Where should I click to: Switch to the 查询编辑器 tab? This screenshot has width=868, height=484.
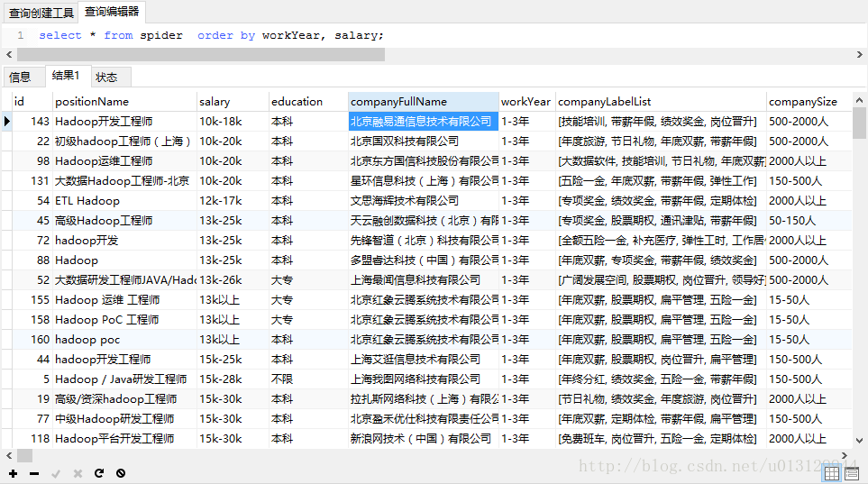coord(112,12)
